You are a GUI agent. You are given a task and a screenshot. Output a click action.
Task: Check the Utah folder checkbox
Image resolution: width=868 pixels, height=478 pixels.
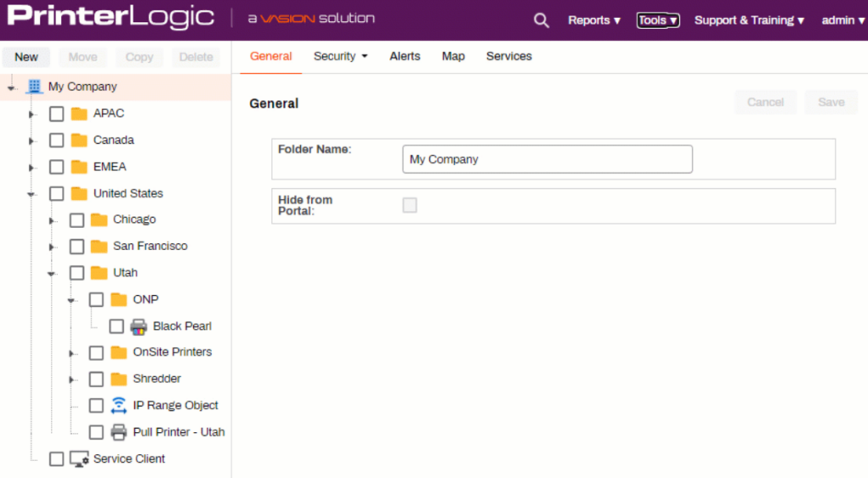click(x=77, y=273)
